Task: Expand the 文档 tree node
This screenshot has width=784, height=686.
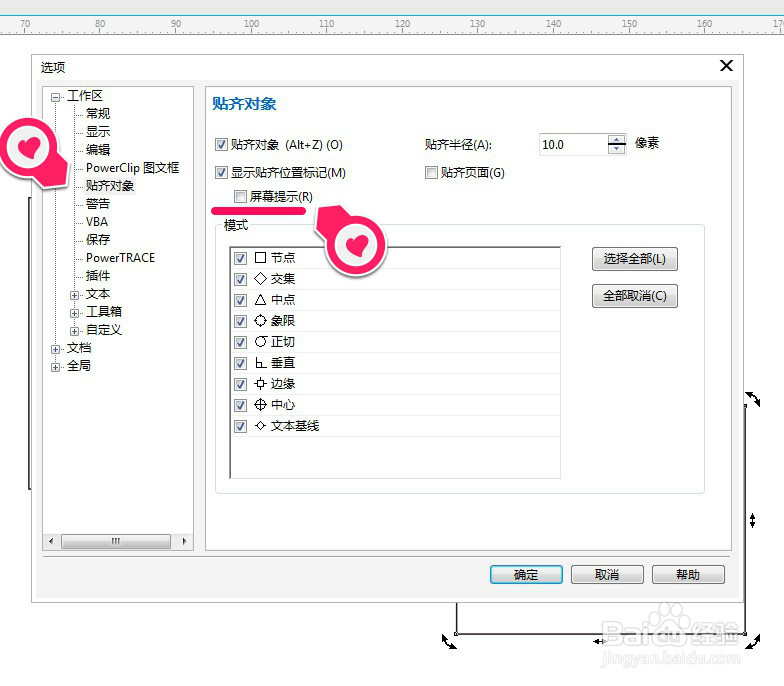Action: (56, 349)
